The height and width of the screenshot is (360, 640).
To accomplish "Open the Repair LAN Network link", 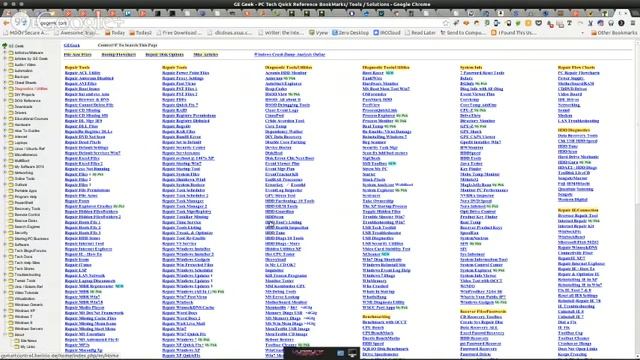I will pos(84,276).
